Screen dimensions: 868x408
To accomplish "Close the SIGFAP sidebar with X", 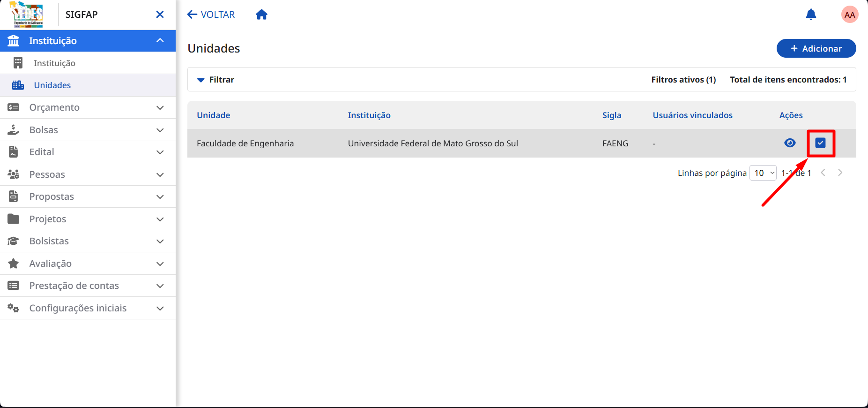I will pyautogui.click(x=160, y=15).
